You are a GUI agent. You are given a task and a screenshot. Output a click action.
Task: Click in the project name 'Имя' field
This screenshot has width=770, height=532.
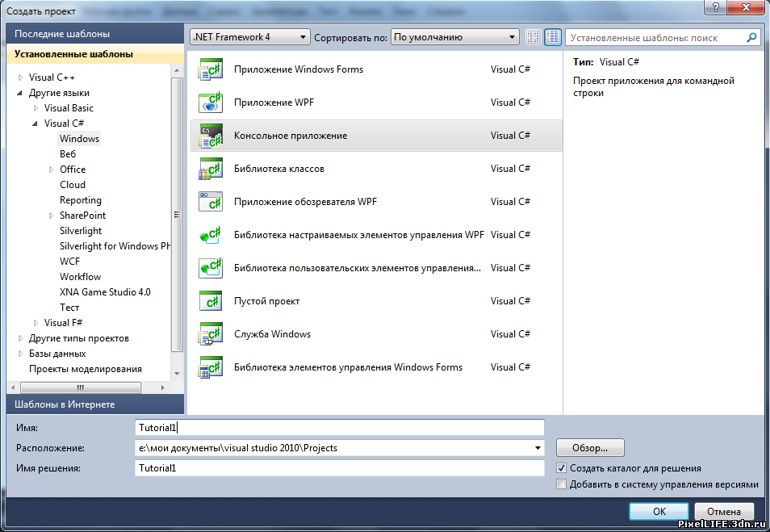[339, 427]
